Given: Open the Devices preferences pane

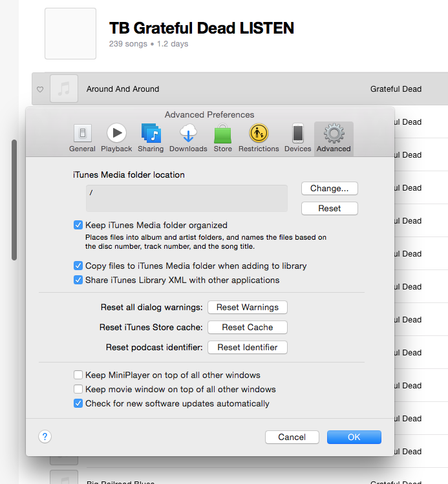Looking at the screenshot, I should [297, 138].
